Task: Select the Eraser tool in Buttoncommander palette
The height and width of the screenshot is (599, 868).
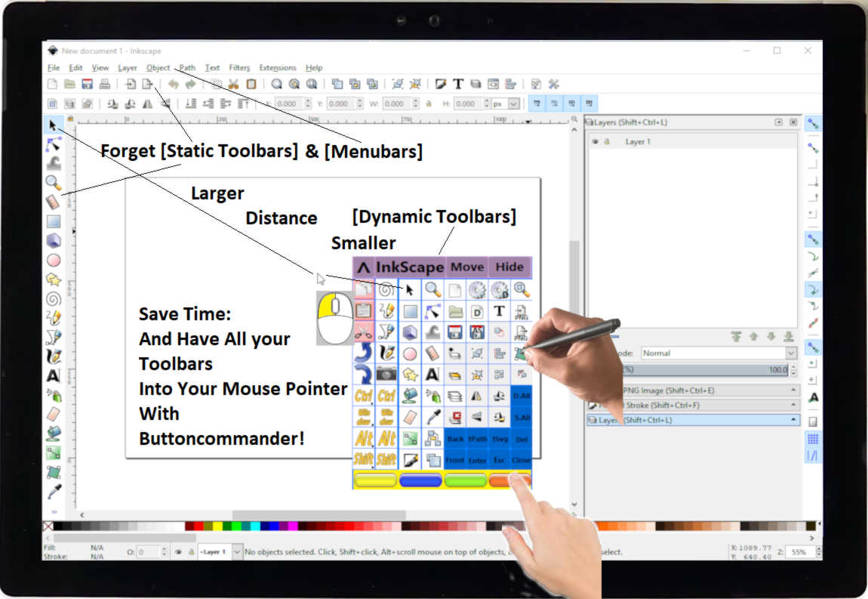Action: pos(410,417)
